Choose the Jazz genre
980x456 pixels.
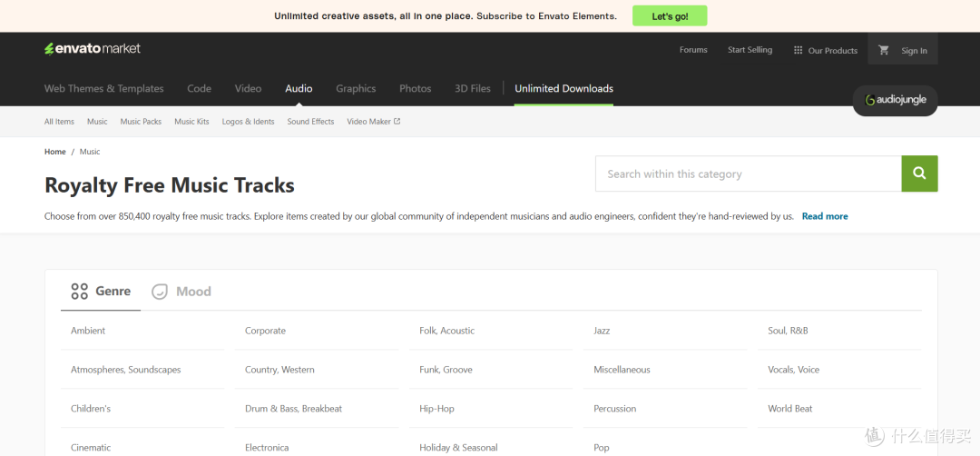[602, 331]
